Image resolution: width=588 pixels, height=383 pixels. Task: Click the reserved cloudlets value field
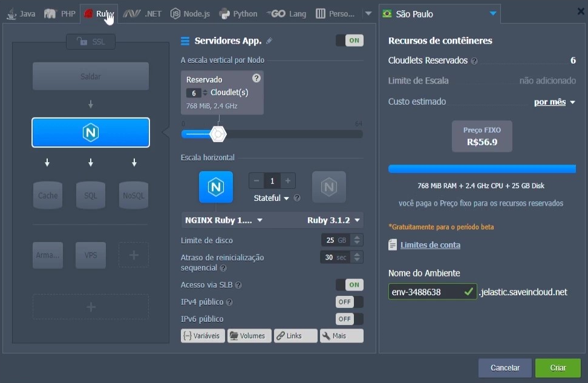coord(194,93)
